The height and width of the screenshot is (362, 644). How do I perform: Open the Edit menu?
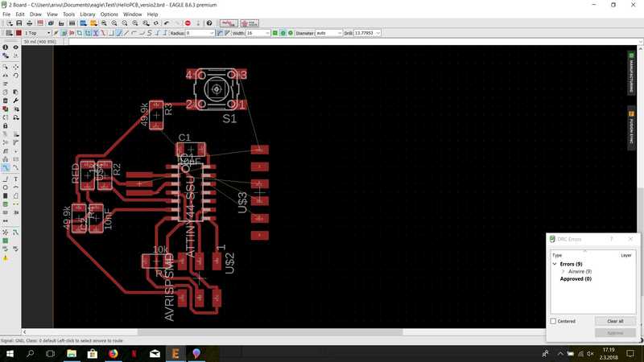(19, 14)
